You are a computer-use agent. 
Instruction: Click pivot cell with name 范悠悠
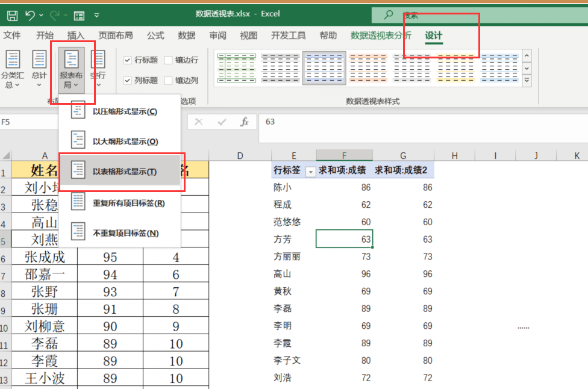click(293, 222)
